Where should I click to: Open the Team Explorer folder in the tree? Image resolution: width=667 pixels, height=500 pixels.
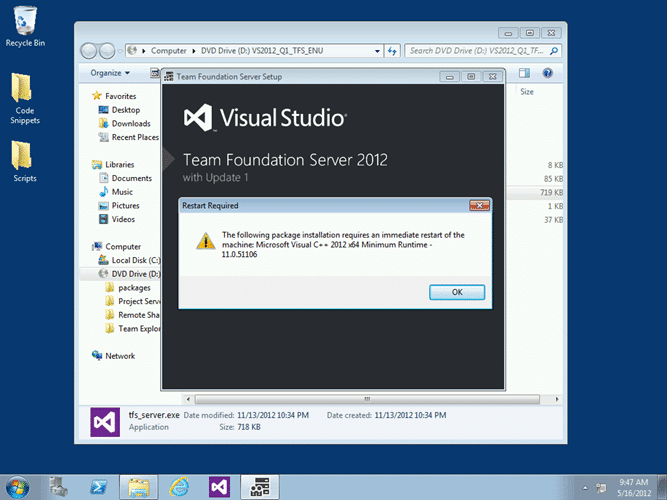pos(139,329)
